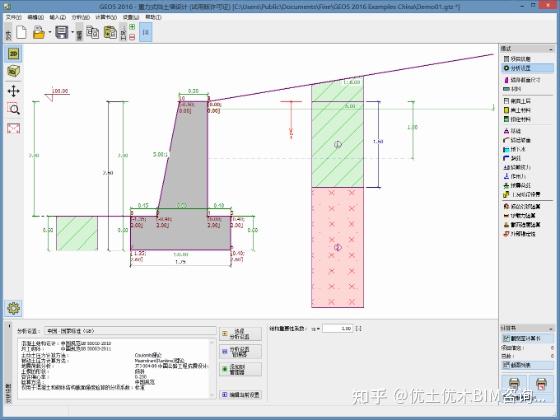
Task: Open the 帮助 (Help) menu
Action: (x=153, y=17)
